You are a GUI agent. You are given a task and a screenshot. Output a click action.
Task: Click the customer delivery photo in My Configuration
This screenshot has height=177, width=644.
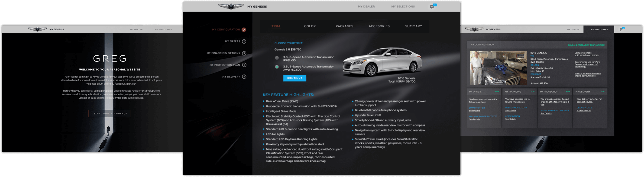click(x=498, y=68)
